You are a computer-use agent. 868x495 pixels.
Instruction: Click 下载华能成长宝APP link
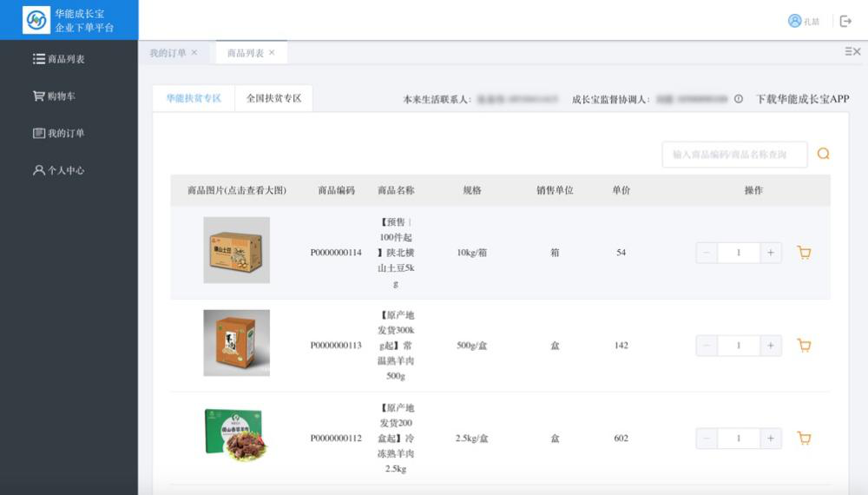(x=803, y=99)
